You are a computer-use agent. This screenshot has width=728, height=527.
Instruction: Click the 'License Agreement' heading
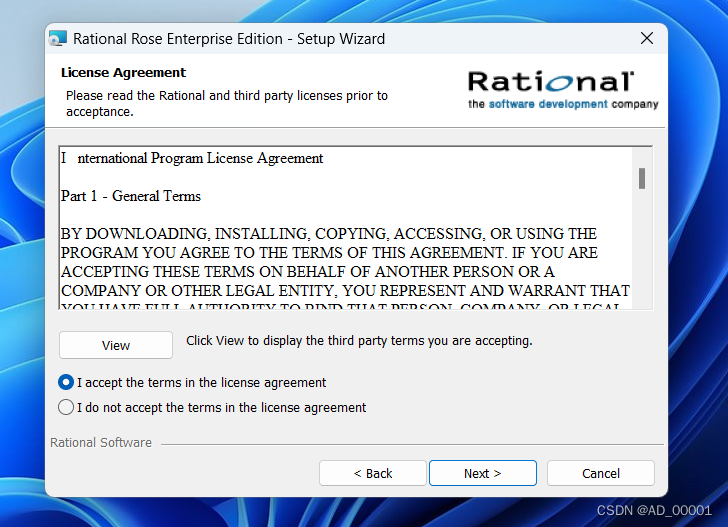click(123, 72)
